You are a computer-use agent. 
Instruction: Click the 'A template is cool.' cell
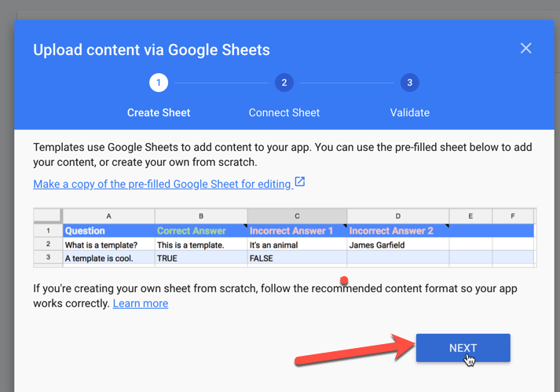pyautogui.click(x=109, y=258)
